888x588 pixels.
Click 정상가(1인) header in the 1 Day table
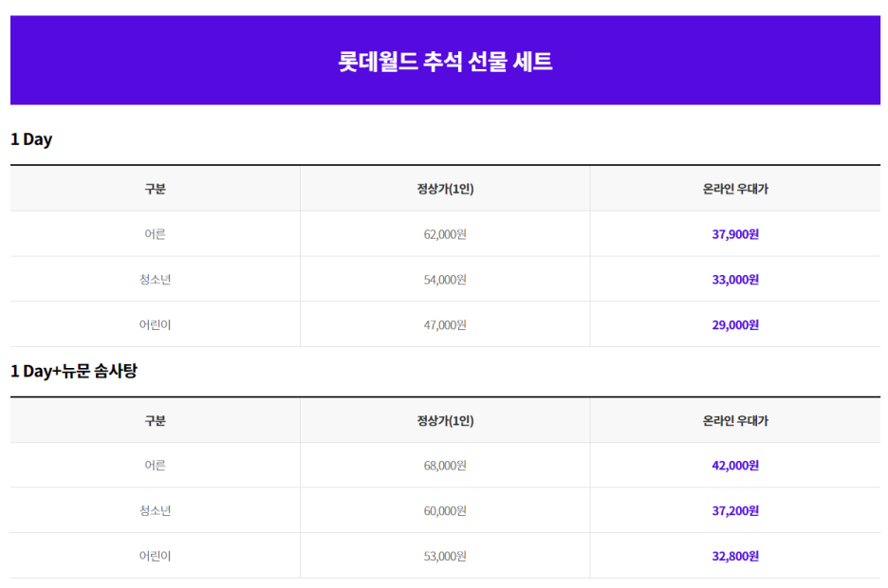[x=445, y=189]
